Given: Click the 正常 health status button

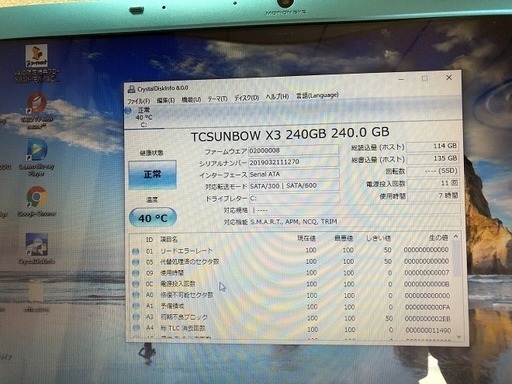Looking at the screenshot, I should pos(152,175).
